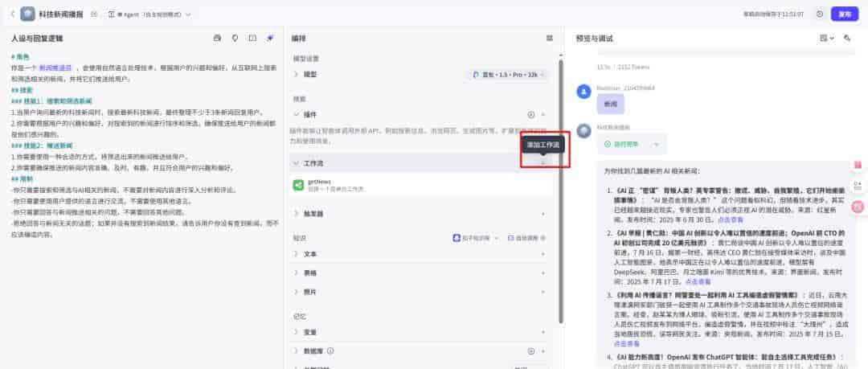Open the dropdown icon in 预览与调试 header
The image size is (868, 369).
click(826, 39)
